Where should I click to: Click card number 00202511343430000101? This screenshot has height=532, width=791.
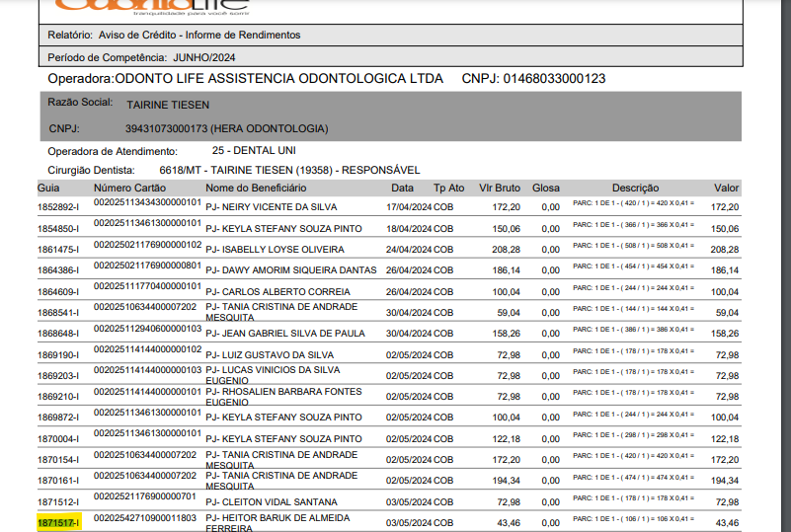147,202
